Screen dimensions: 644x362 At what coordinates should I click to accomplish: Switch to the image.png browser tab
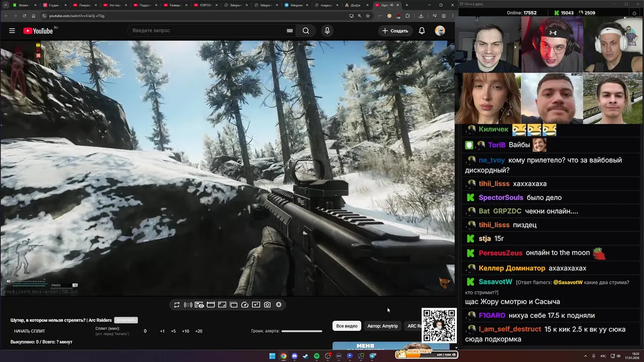tap(326, 5)
